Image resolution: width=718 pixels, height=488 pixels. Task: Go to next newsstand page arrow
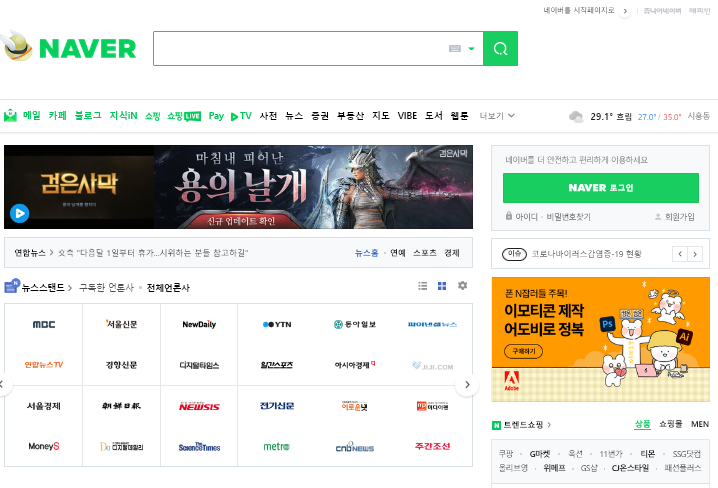(x=467, y=385)
